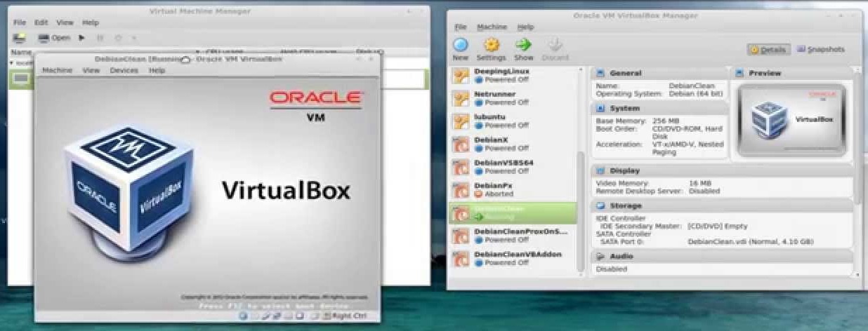Open Help menu in VirtualBox Manager
Image resolution: width=868 pixels, height=331 pixels.
[x=525, y=27]
